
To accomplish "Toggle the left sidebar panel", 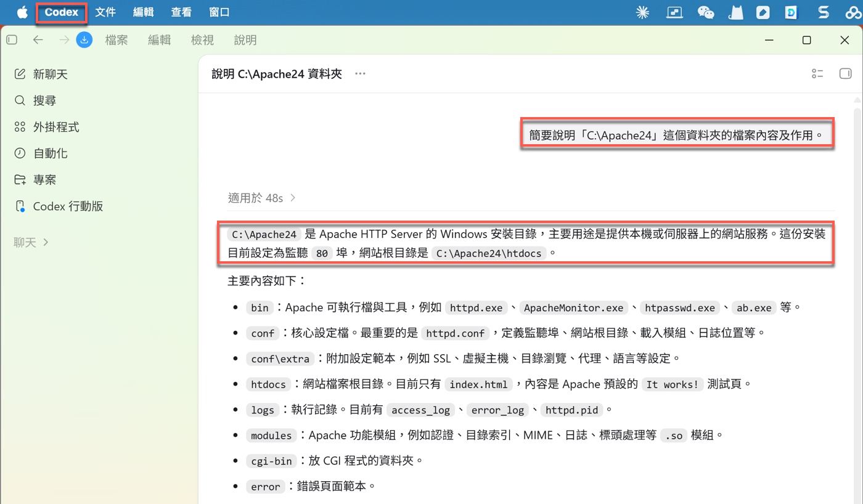I will pyautogui.click(x=12, y=40).
